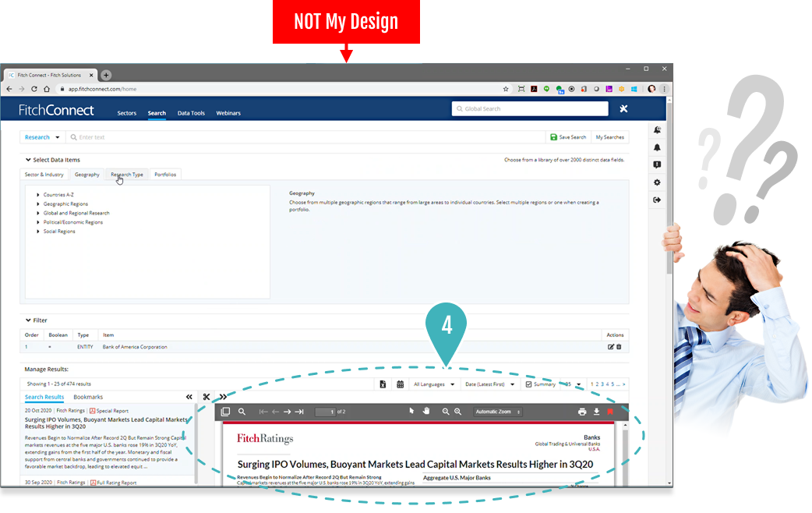Print the PDF document
Screen dimensions: 812x513
pos(582,412)
